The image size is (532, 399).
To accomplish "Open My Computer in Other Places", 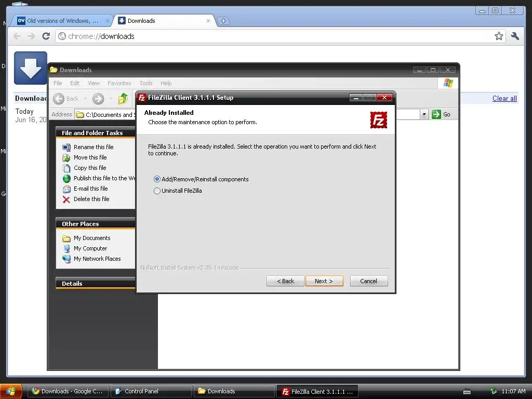I will [90, 248].
